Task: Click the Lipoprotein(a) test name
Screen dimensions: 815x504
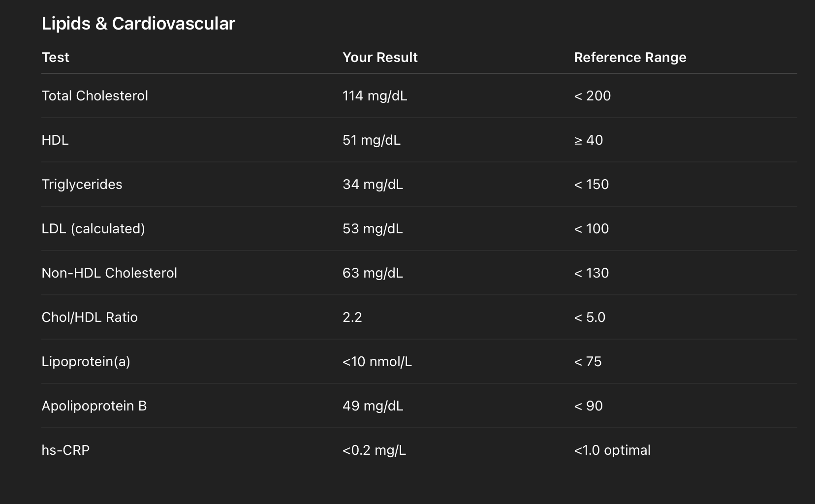Action: tap(86, 362)
